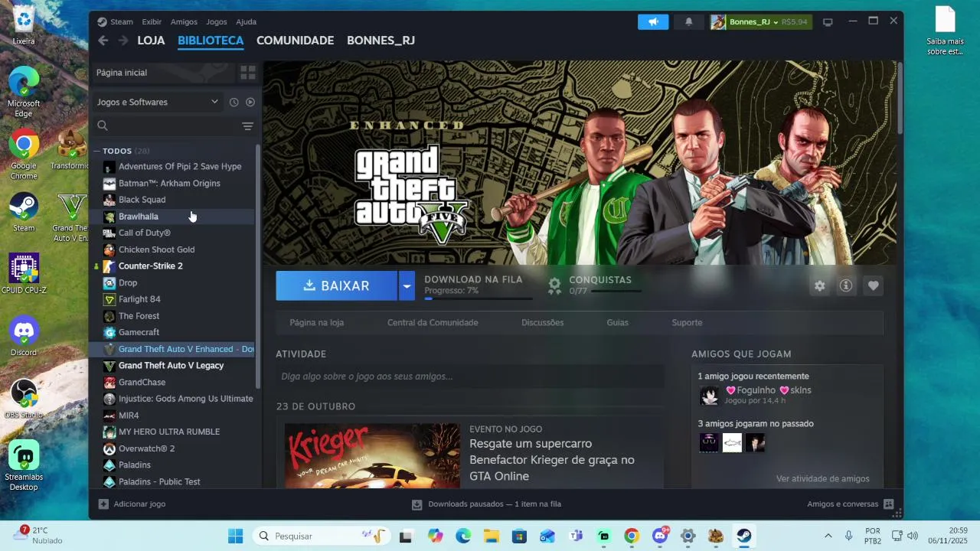Click the blue BAIXAR button
The height and width of the screenshot is (551, 980).
337,286
